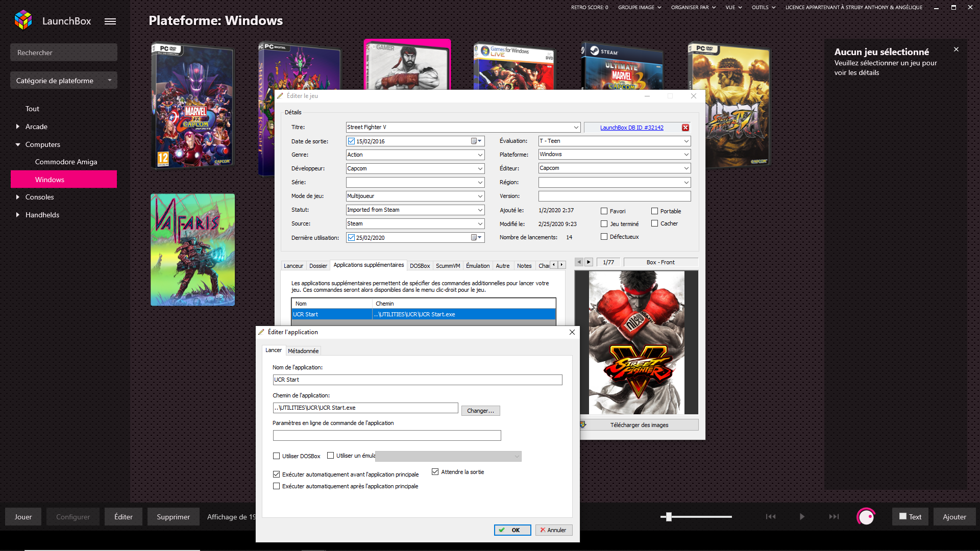Select Marvel vs Capcom Infinite cover
This screenshot has width=980, height=551.
pos(193,106)
